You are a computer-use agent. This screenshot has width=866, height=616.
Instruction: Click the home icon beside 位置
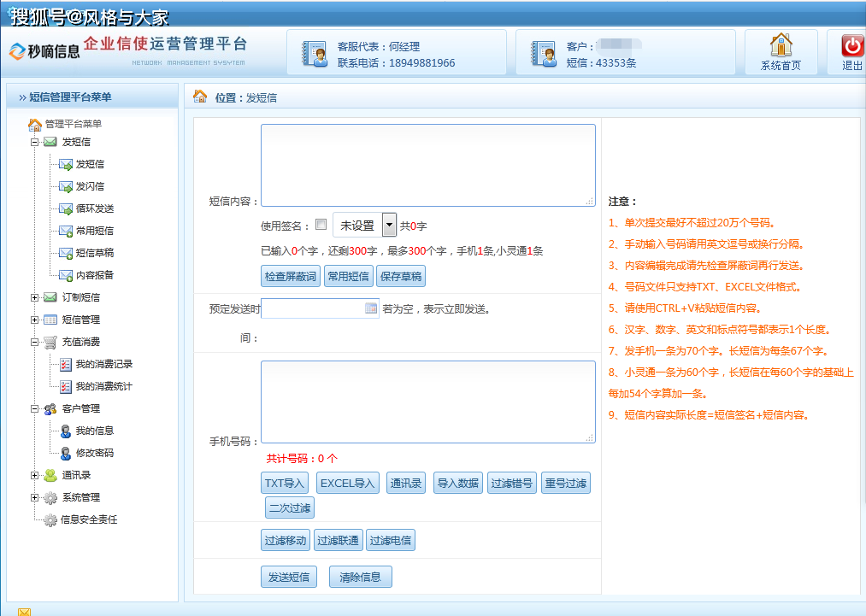tap(201, 97)
